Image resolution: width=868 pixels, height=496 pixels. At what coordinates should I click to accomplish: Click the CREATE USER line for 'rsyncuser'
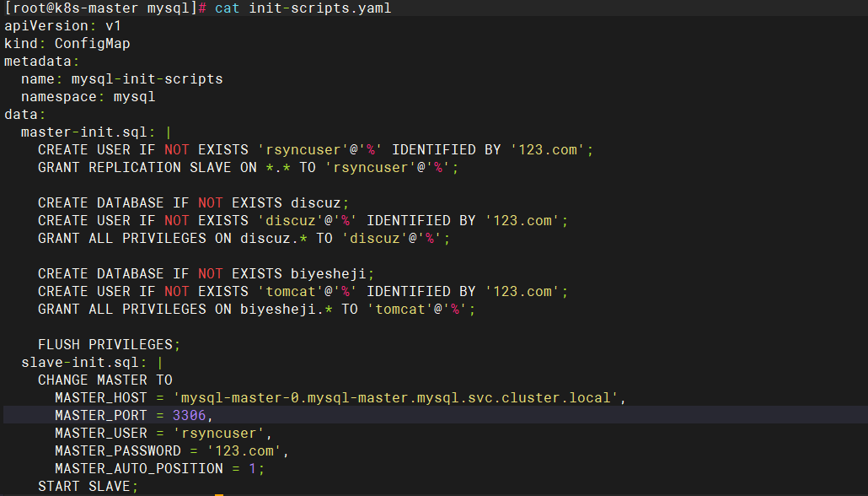tap(315, 150)
